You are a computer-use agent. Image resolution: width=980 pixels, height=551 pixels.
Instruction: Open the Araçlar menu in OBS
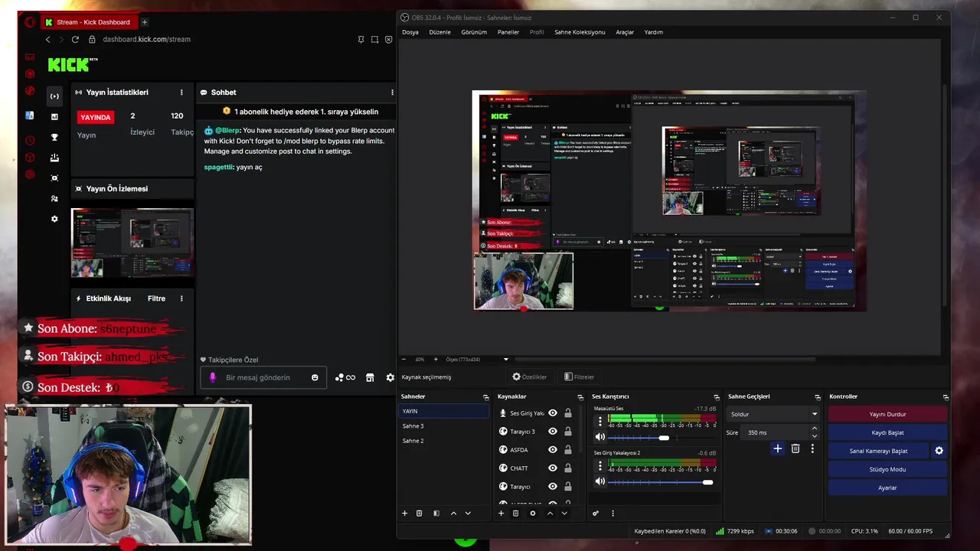click(x=625, y=32)
